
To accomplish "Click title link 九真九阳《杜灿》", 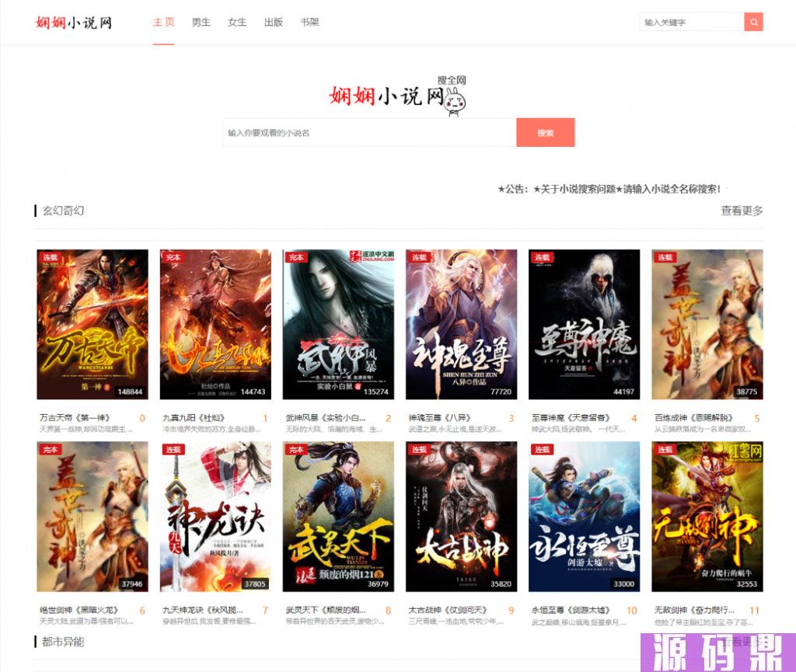I will pos(194,418).
